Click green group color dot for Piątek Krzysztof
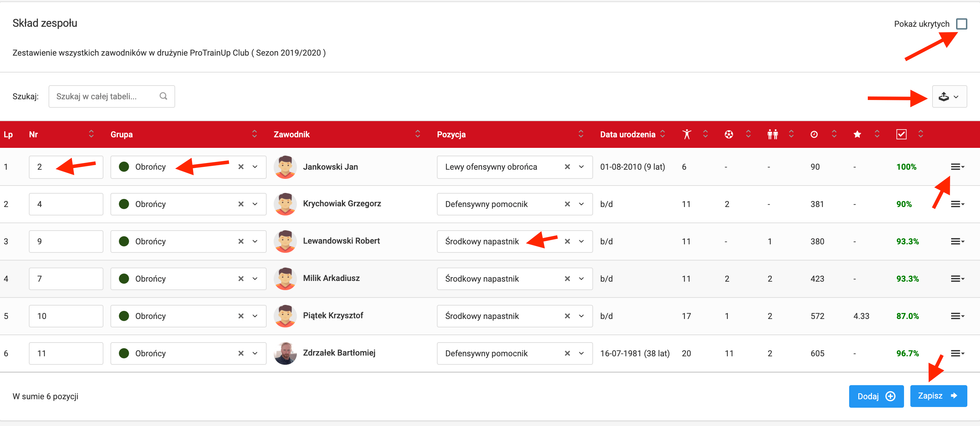This screenshot has height=426, width=980. click(123, 316)
